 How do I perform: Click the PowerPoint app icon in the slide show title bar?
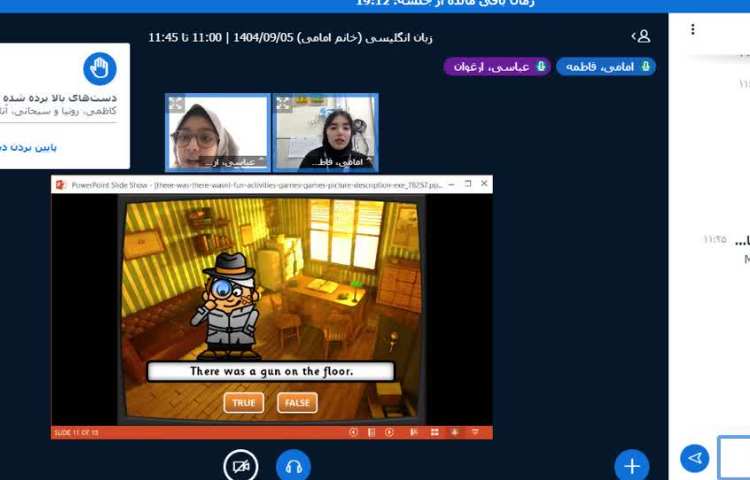(61, 185)
